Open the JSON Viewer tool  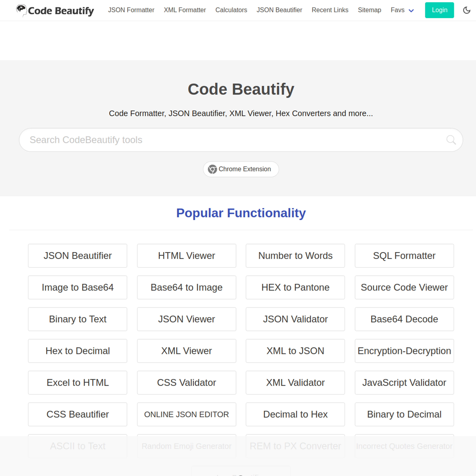[187, 319]
